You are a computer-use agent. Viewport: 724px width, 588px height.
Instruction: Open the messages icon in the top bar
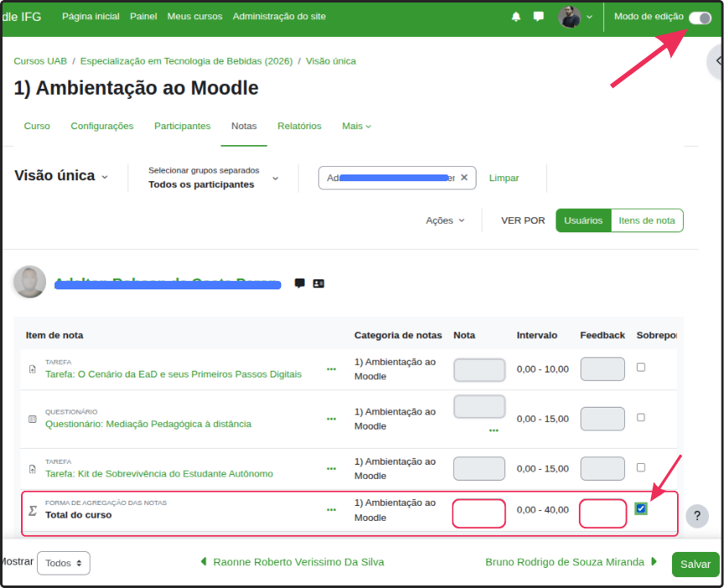point(538,16)
